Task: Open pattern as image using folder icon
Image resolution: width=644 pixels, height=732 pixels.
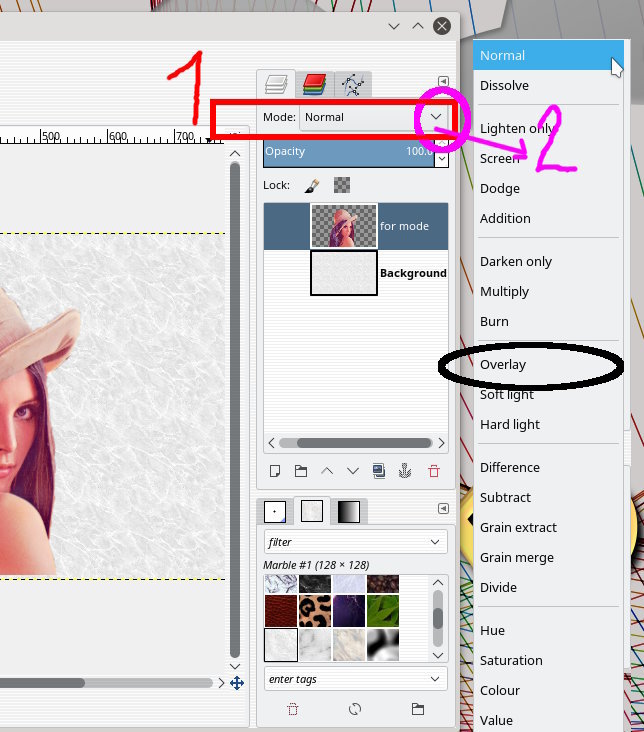Action: point(418,709)
